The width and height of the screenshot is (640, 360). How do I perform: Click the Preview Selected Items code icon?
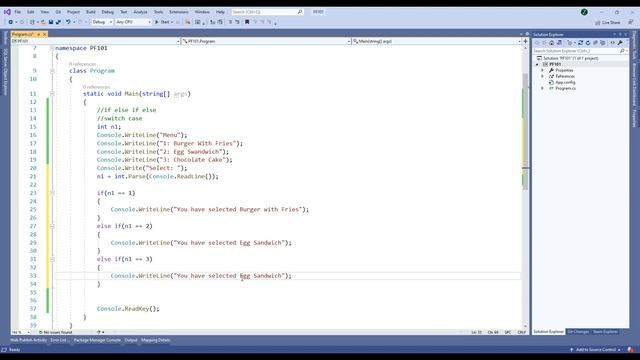613,43
